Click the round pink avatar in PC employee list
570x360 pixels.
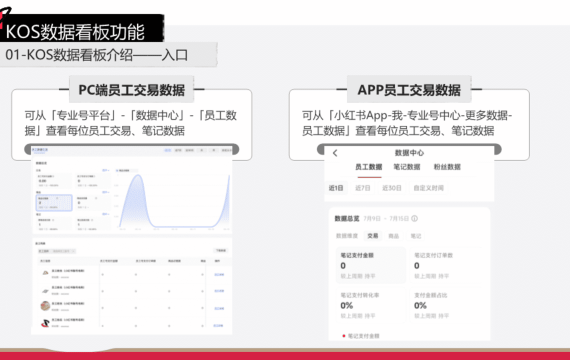45,306
